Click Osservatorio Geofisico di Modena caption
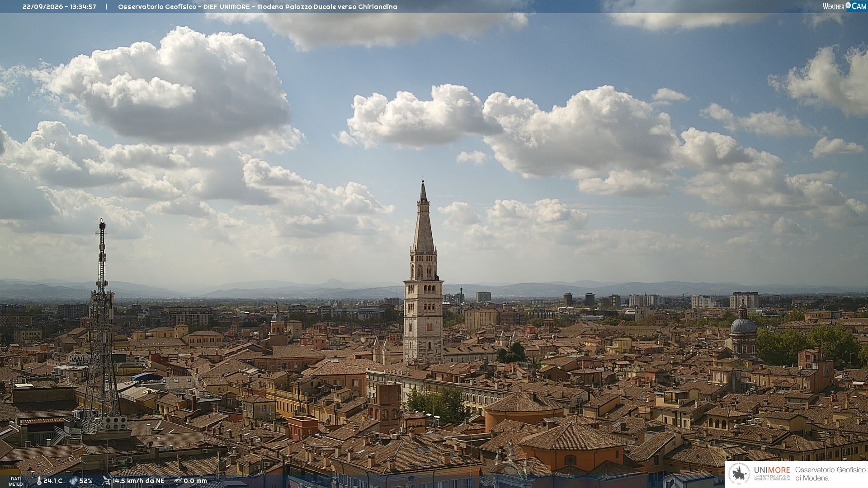The width and height of the screenshot is (868, 488). pos(830,474)
